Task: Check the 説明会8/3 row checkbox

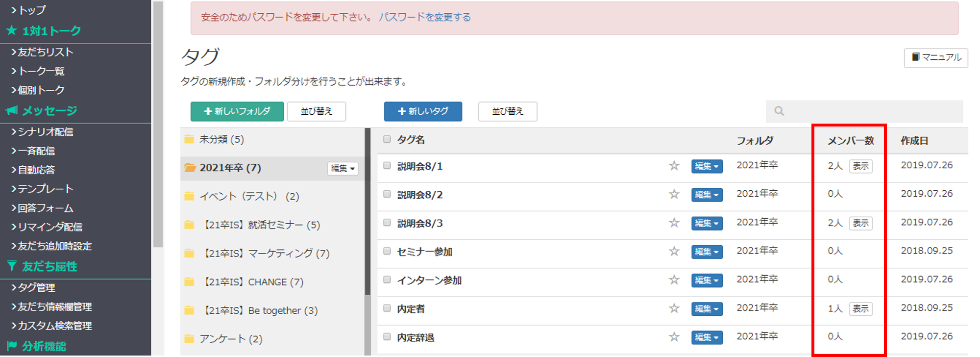Action: pyautogui.click(x=387, y=223)
